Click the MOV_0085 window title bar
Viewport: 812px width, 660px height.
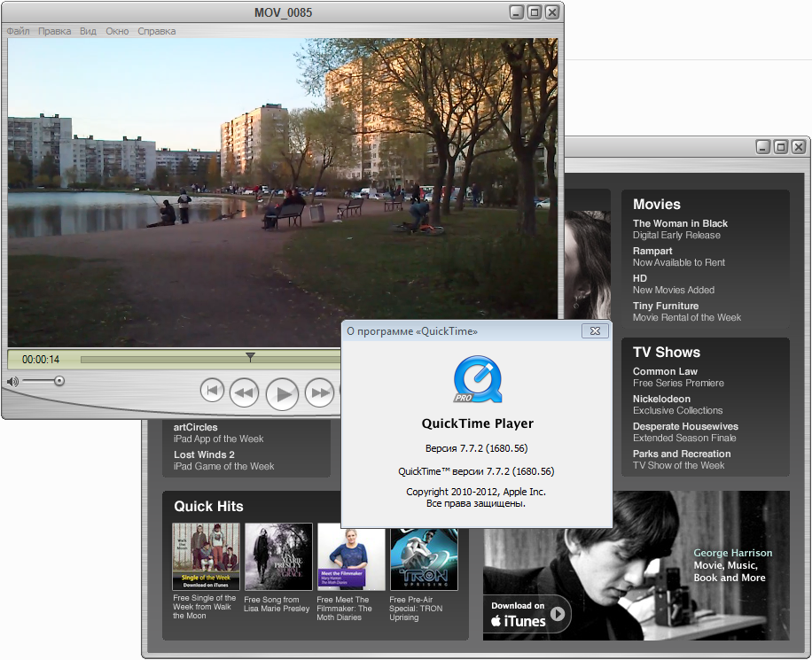(x=283, y=12)
